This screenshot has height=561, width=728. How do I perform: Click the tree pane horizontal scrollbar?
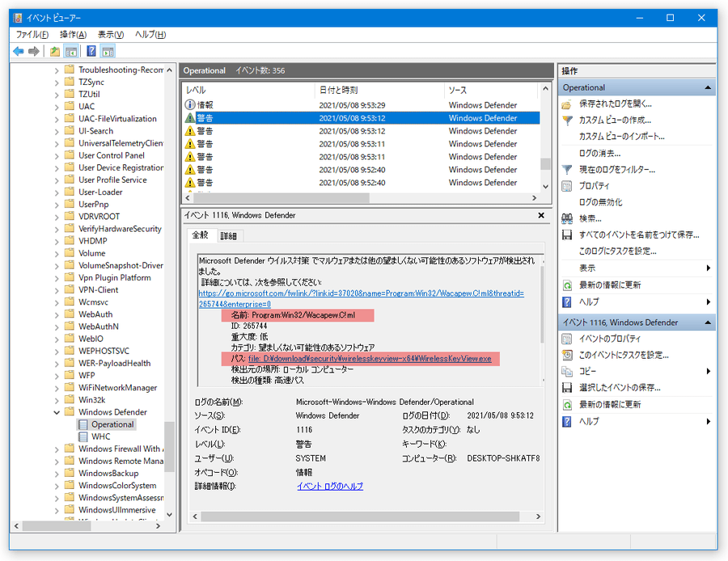click(x=58, y=526)
